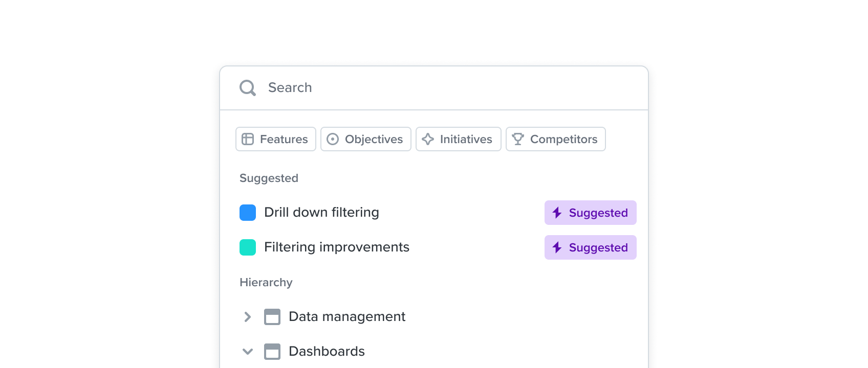Click the Suggested section heading
The image size is (868, 368).
269,178
